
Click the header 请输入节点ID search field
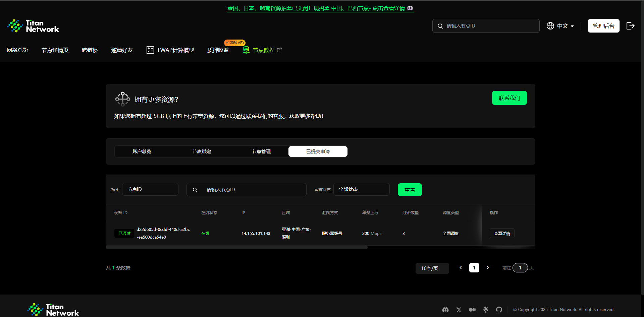[490, 26]
